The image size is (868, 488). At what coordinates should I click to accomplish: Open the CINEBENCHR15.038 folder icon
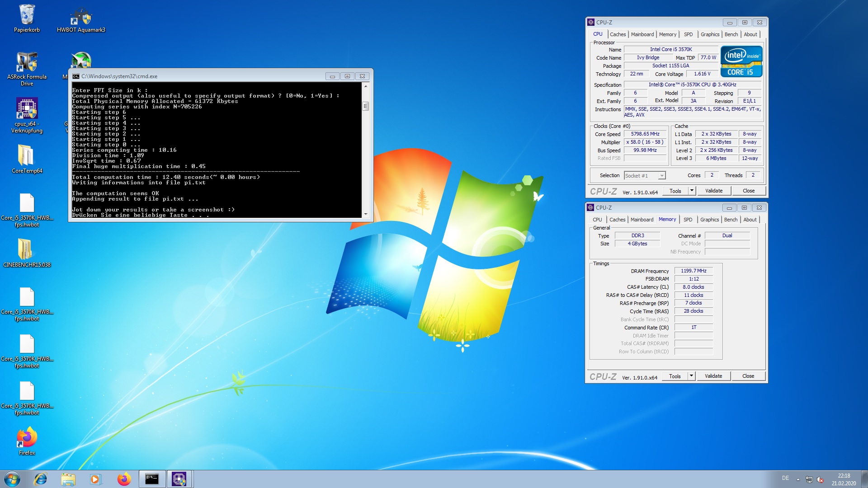click(x=27, y=253)
